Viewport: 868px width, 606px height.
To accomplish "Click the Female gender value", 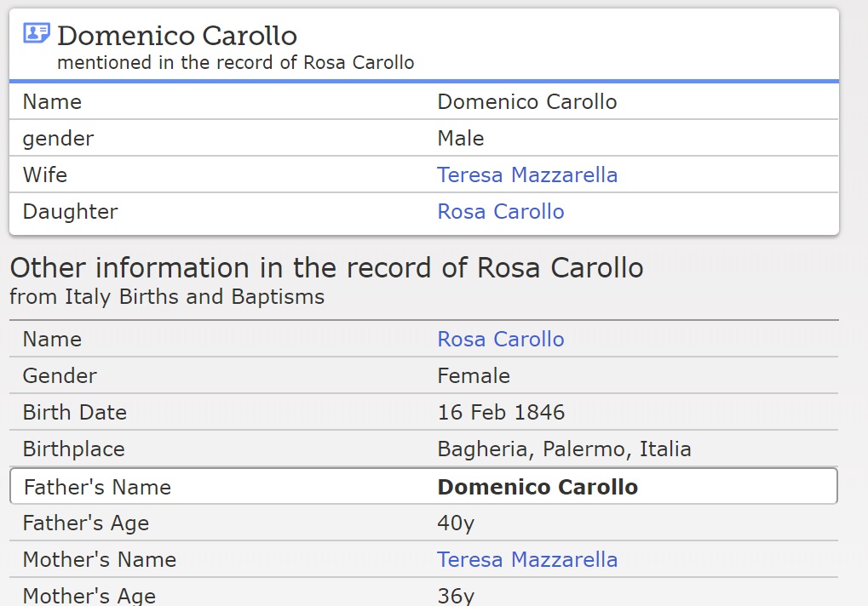I will tap(474, 376).
